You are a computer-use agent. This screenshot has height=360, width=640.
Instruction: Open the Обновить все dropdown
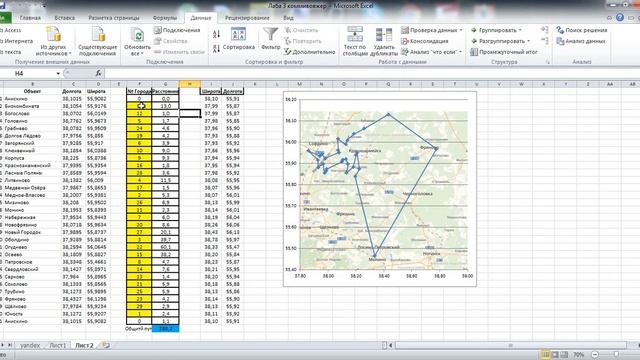tap(137, 41)
